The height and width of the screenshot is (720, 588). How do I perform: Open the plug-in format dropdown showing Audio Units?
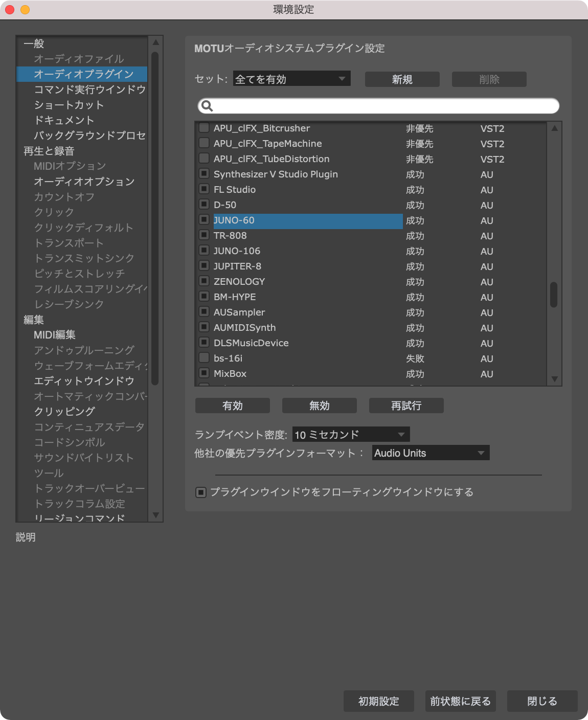click(x=431, y=453)
